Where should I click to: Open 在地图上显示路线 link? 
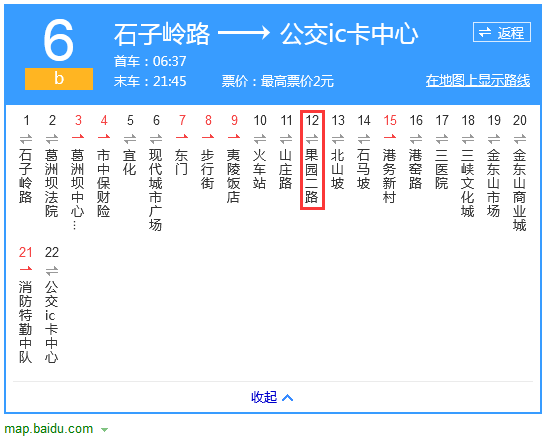pyautogui.click(x=478, y=80)
